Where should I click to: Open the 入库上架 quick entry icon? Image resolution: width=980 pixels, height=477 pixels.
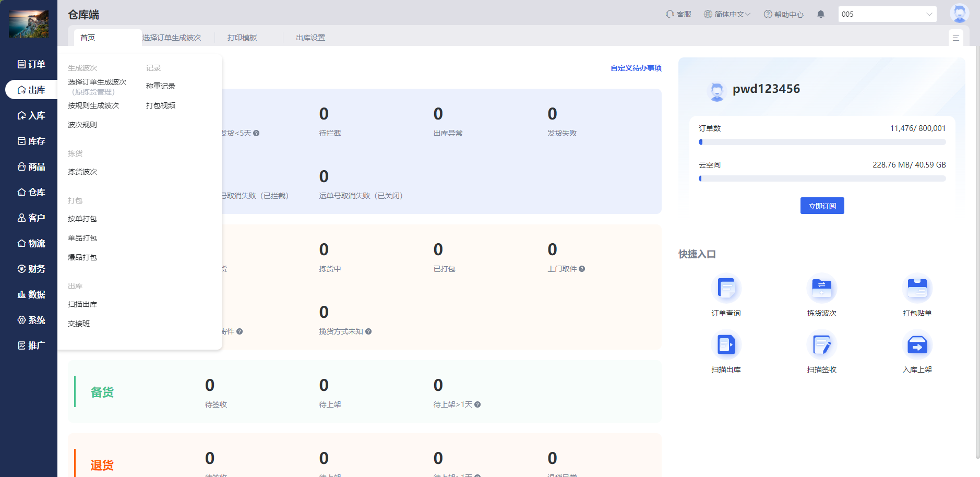coord(917,345)
